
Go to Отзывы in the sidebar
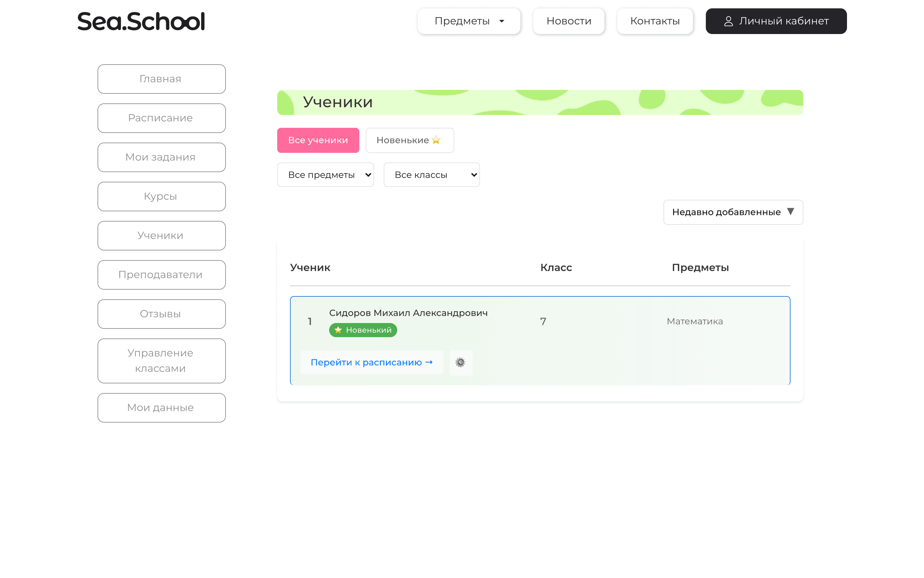click(x=161, y=314)
